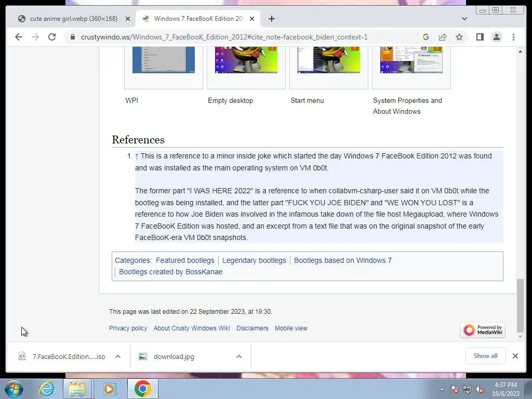Open the Google icon in address bar

426,37
